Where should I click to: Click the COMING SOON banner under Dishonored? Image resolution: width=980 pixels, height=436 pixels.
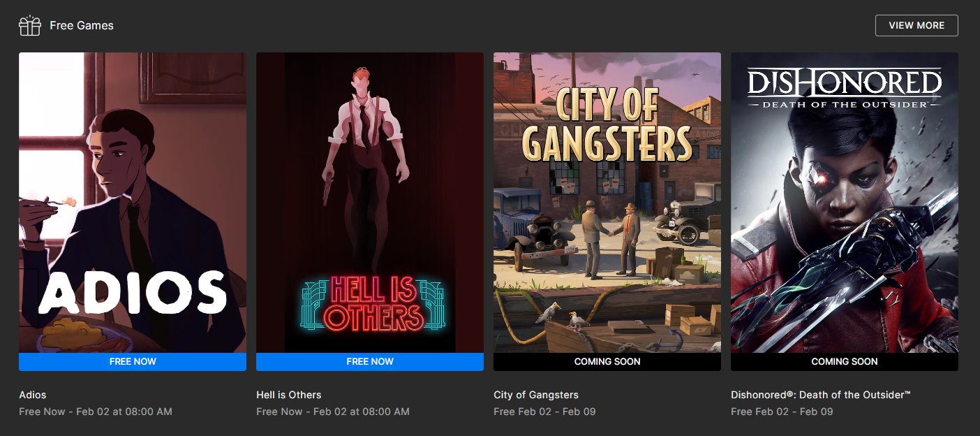tap(845, 362)
